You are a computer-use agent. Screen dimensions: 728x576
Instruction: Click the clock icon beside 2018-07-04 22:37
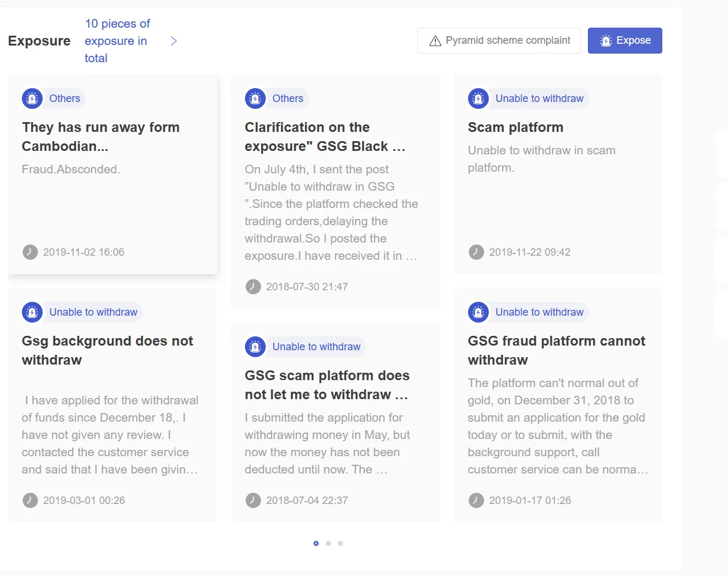point(253,501)
